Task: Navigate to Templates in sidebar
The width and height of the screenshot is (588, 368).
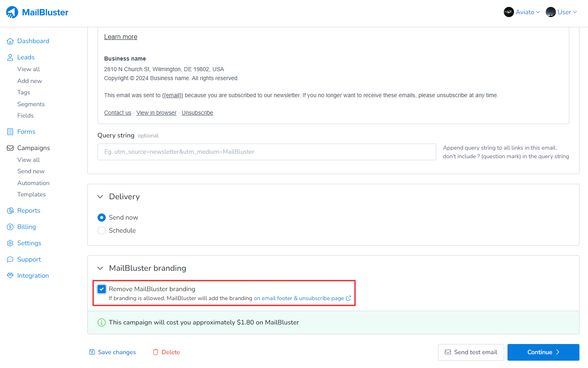Action: (x=31, y=194)
